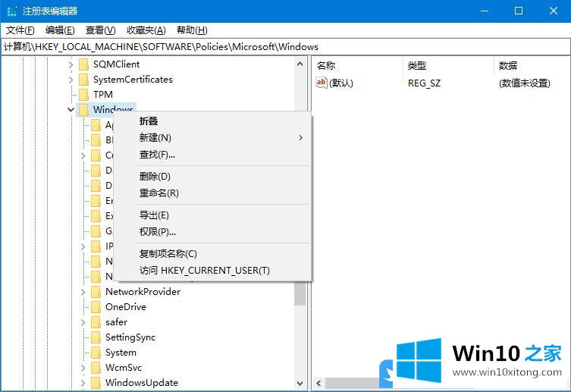Click the OneDrive folder icon

coord(96,307)
